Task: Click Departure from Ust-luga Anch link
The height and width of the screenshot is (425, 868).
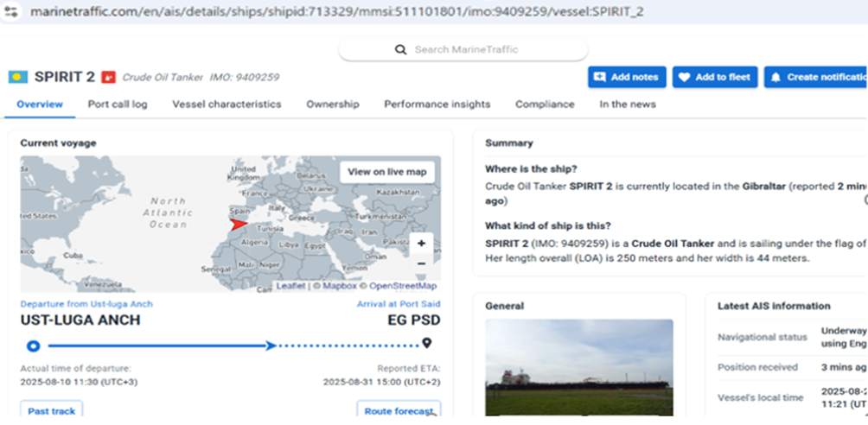Action: [x=86, y=304]
